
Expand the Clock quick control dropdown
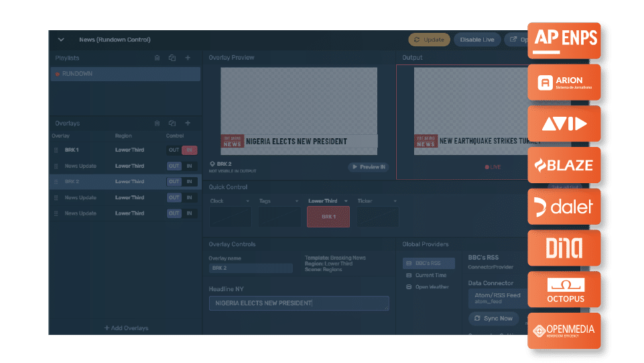click(247, 201)
